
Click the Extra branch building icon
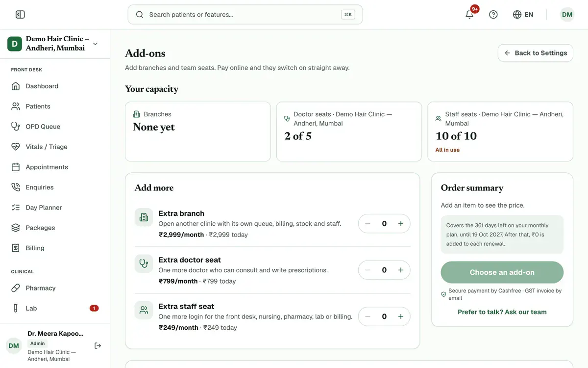point(144,217)
